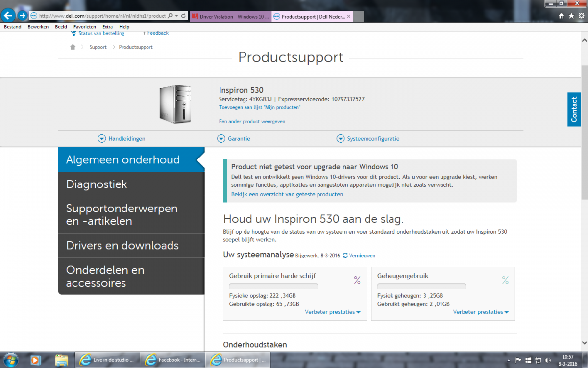The width and height of the screenshot is (588, 368).
Task: Click the Action Center flag tray icon
Action: click(519, 360)
